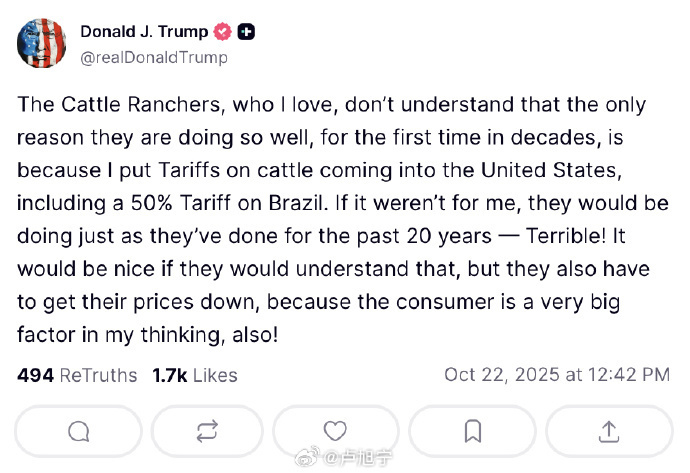Click the reply speech bubble icon
Image resolution: width=690 pixels, height=473 pixels.
point(79,431)
